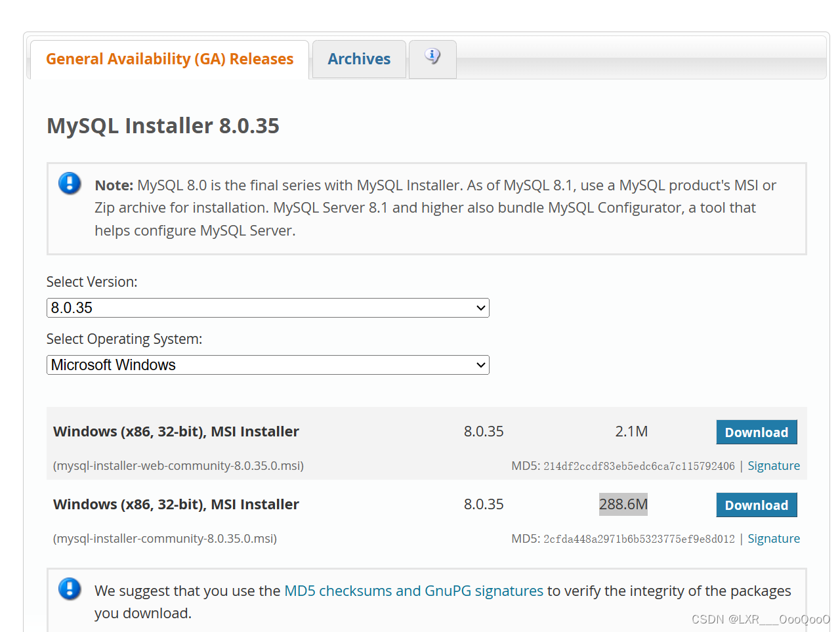Image resolution: width=840 pixels, height=632 pixels.
Task: Click the blue info icon beside the MD5 suggestion
Action: 70,589
